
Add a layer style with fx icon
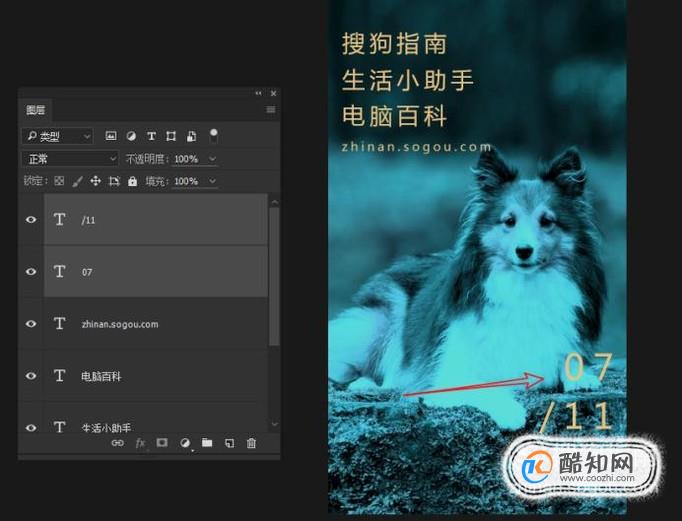coord(140,443)
